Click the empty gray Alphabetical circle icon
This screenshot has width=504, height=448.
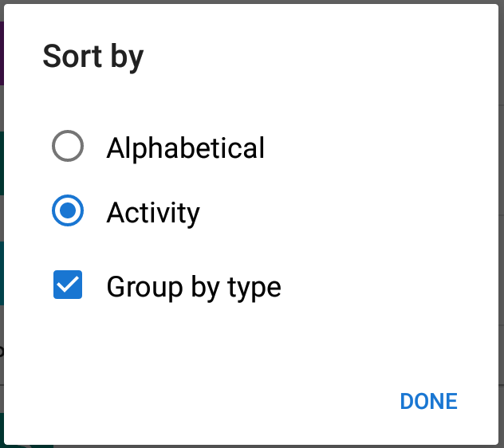[x=68, y=147]
